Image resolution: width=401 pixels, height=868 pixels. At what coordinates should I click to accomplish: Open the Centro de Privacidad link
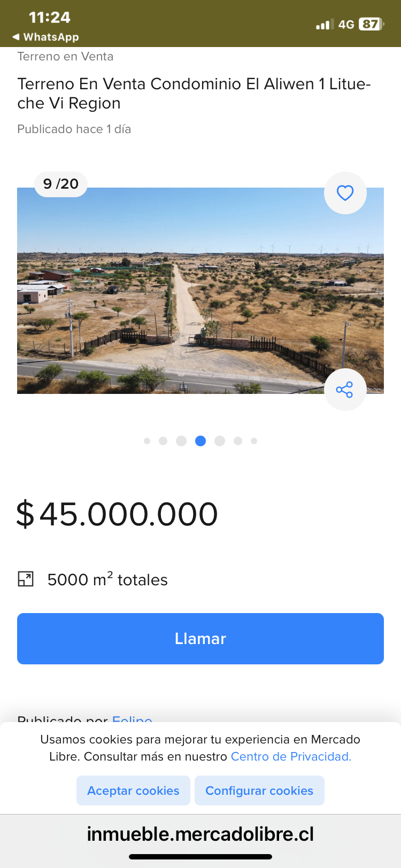(291, 756)
